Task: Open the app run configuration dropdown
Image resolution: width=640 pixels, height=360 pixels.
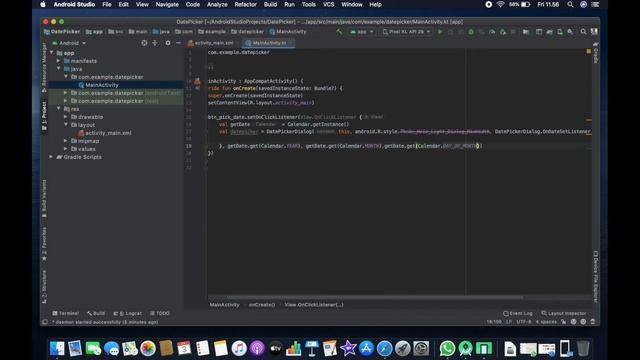Action: 362,31
